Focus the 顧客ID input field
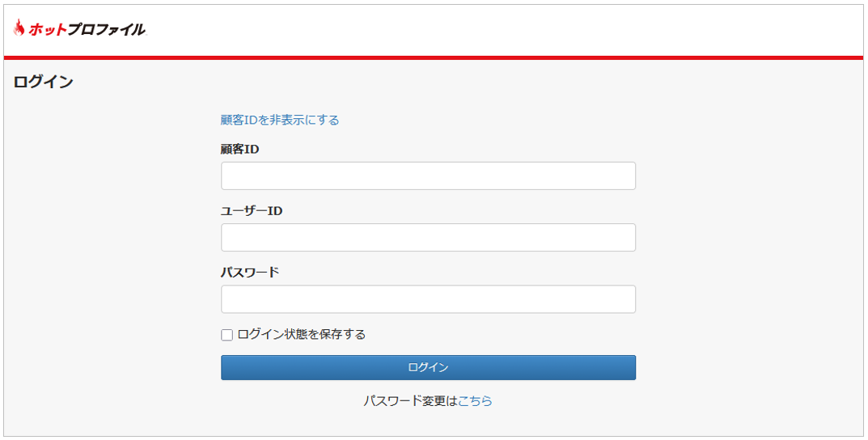The width and height of the screenshot is (868, 440). coord(428,176)
